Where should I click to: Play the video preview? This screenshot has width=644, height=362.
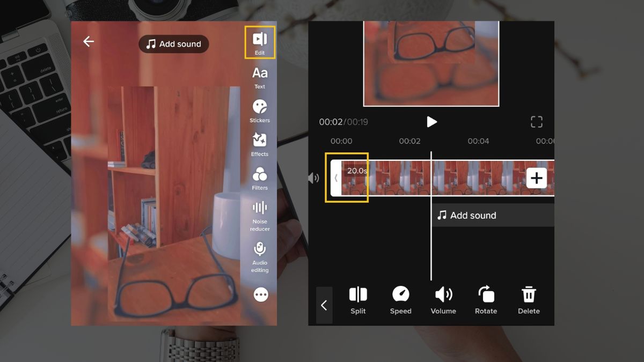coord(432,122)
